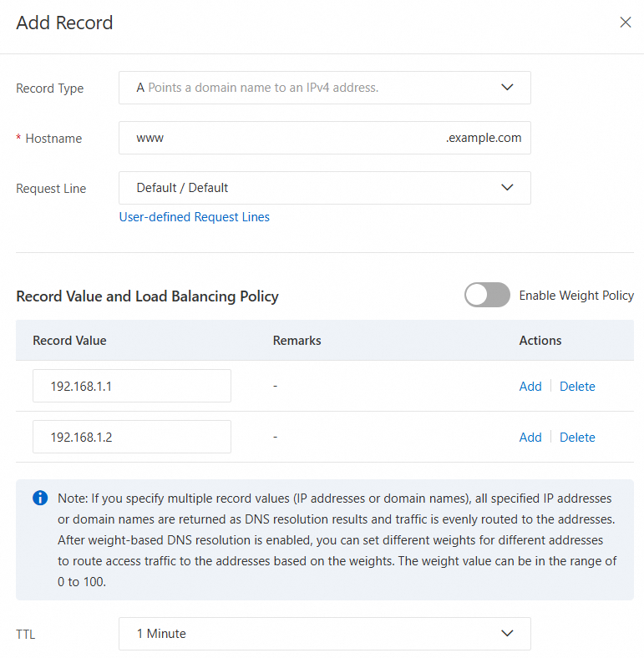
Task: Open the TTL dropdown
Action: [324, 634]
